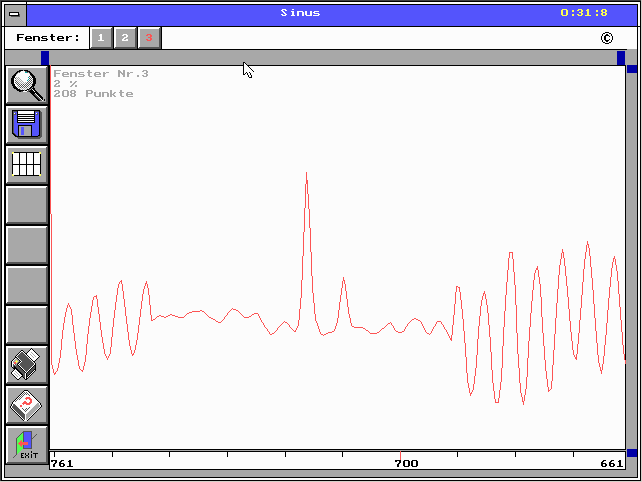This screenshot has width=642, height=482.
Task: Open the system menu in title bar
Action: tap(14, 13)
